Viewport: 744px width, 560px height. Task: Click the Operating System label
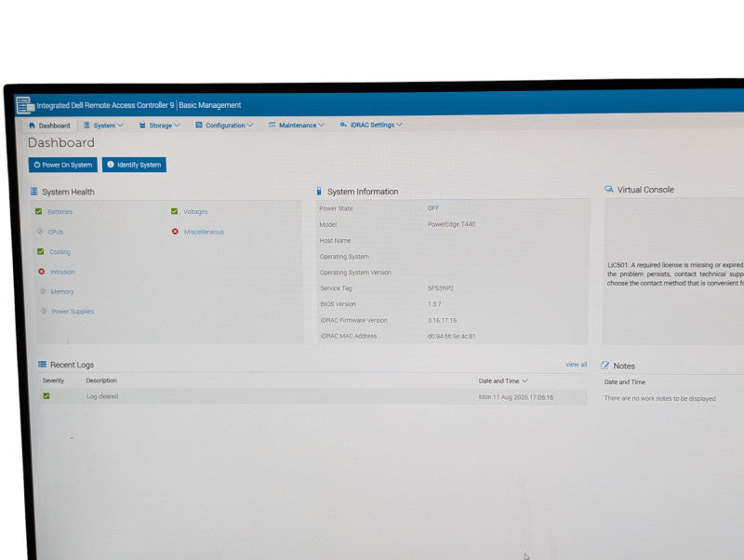click(344, 256)
